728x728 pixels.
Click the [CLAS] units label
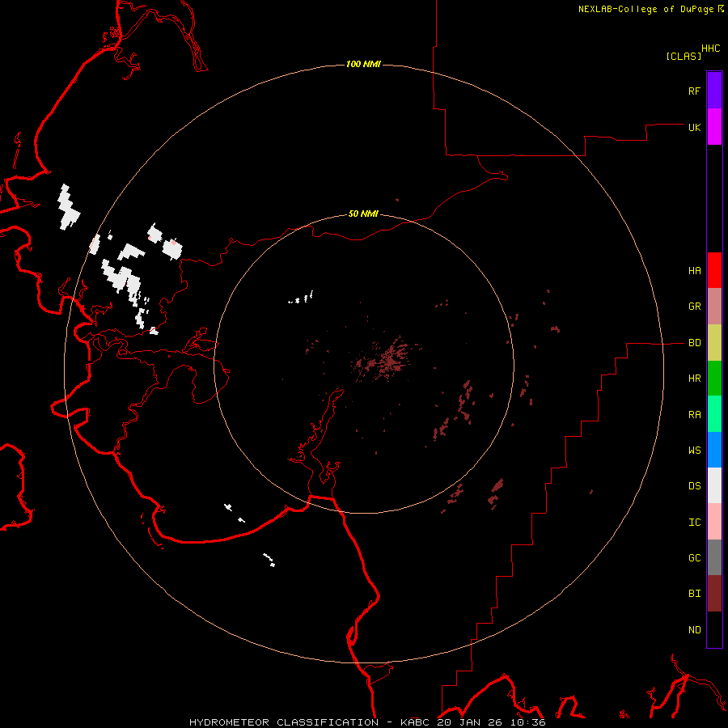684,56
